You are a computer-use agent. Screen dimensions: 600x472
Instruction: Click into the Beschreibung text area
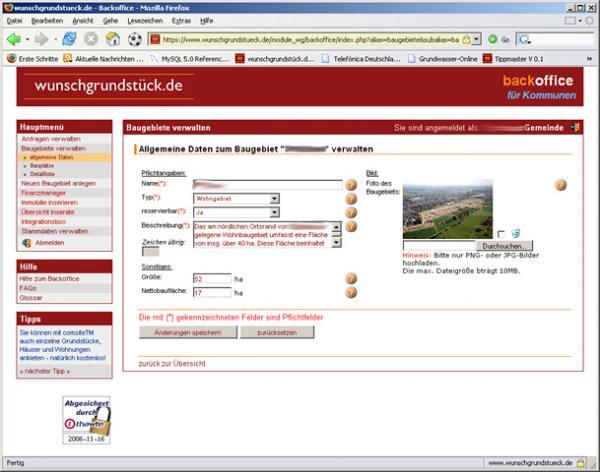(x=262, y=235)
